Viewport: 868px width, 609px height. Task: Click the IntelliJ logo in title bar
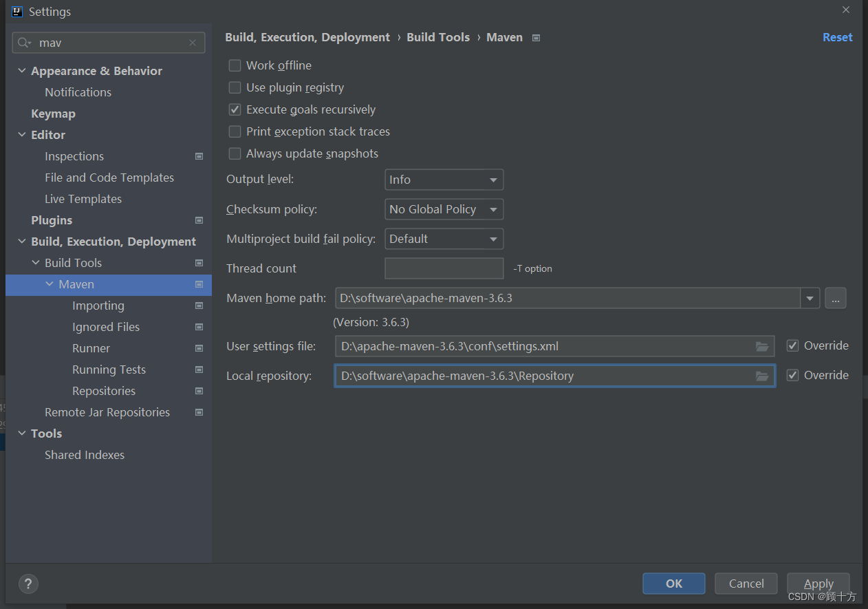(x=17, y=12)
